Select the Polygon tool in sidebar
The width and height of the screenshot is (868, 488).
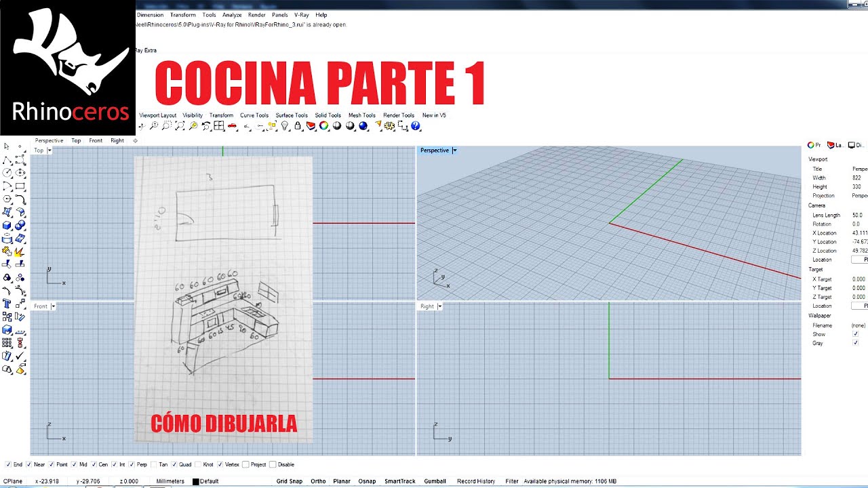[x=7, y=199]
